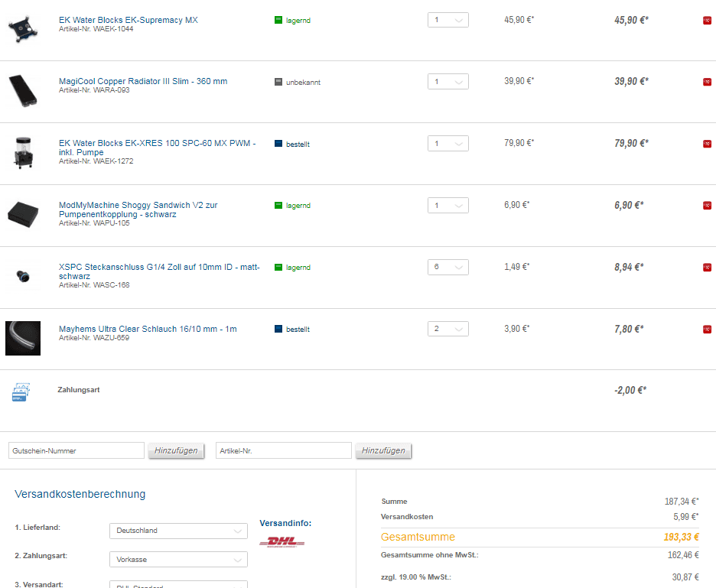Screen dimensions: 716x588
Task: Open MagiCool Copper Radiator III Slim link
Action: coord(143,81)
